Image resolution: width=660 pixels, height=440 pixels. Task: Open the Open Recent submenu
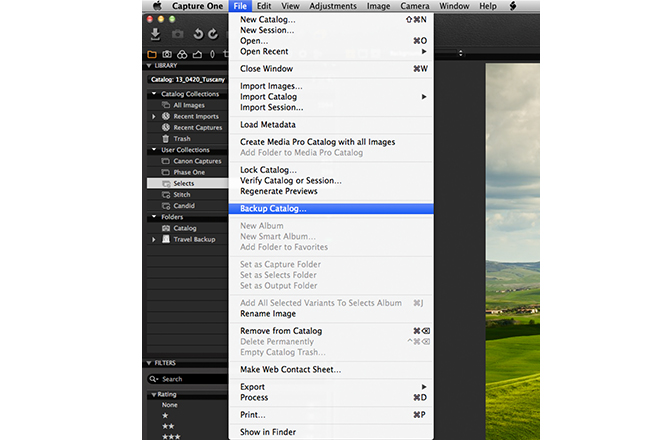(331, 51)
